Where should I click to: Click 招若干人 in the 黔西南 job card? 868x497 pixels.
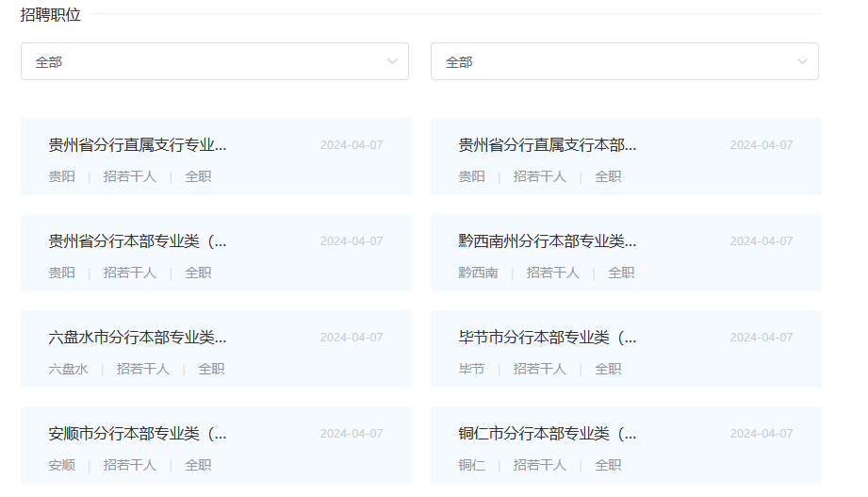(553, 273)
